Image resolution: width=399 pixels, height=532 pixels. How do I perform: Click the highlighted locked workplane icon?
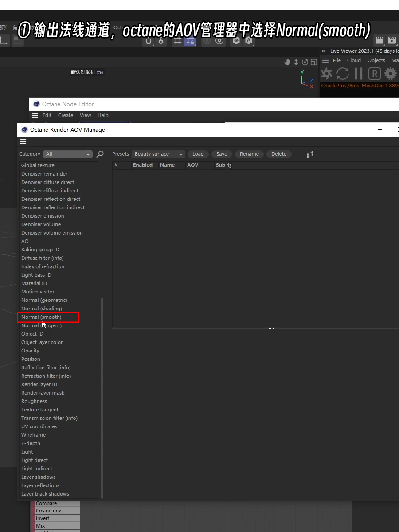pos(190,41)
